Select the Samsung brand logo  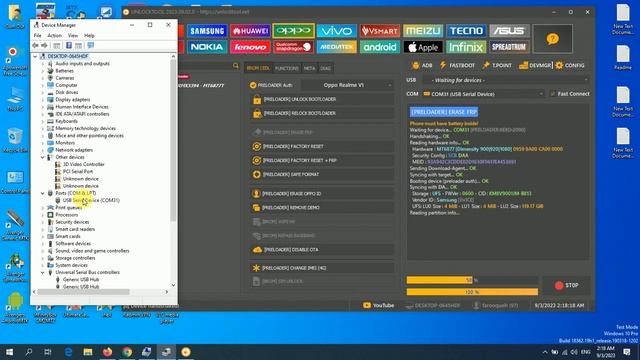[x=207, y=31]
